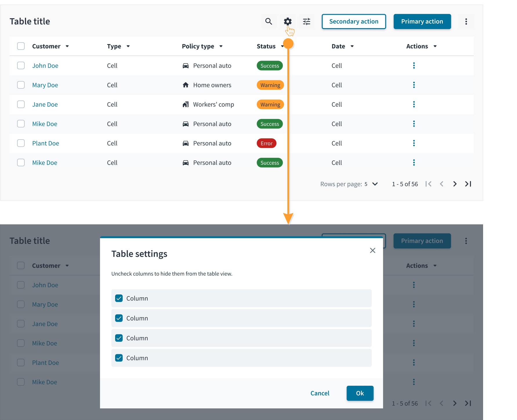517x420 pixels.
Task: Open the Rows per page dropdown
Action: 371,184
